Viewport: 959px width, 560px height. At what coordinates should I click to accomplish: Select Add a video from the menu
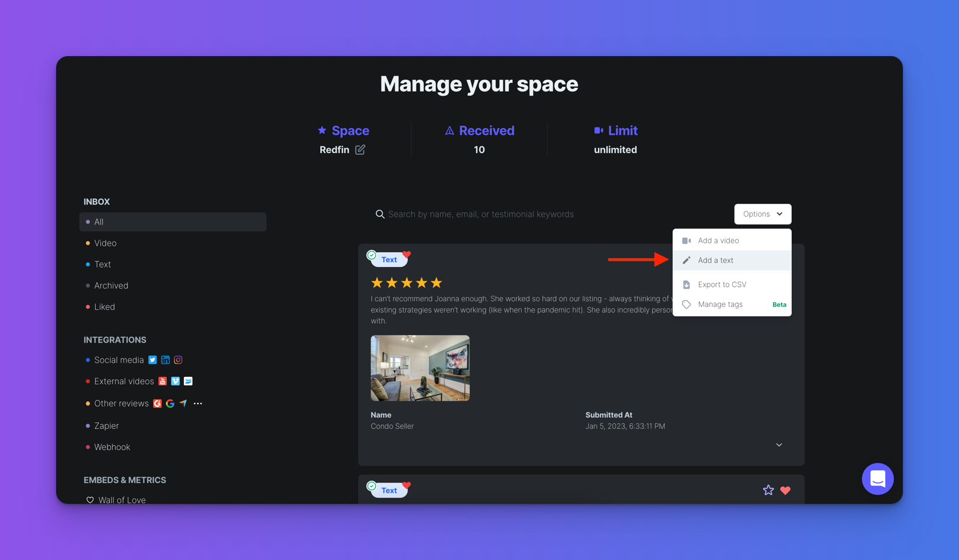coord(718,240)
